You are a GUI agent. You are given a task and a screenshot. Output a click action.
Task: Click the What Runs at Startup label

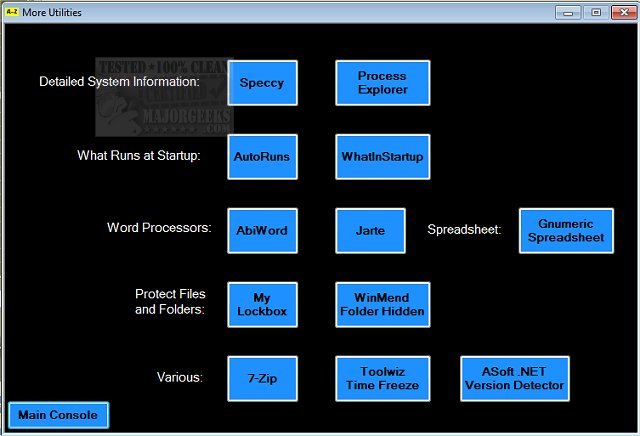coord(139,156)
